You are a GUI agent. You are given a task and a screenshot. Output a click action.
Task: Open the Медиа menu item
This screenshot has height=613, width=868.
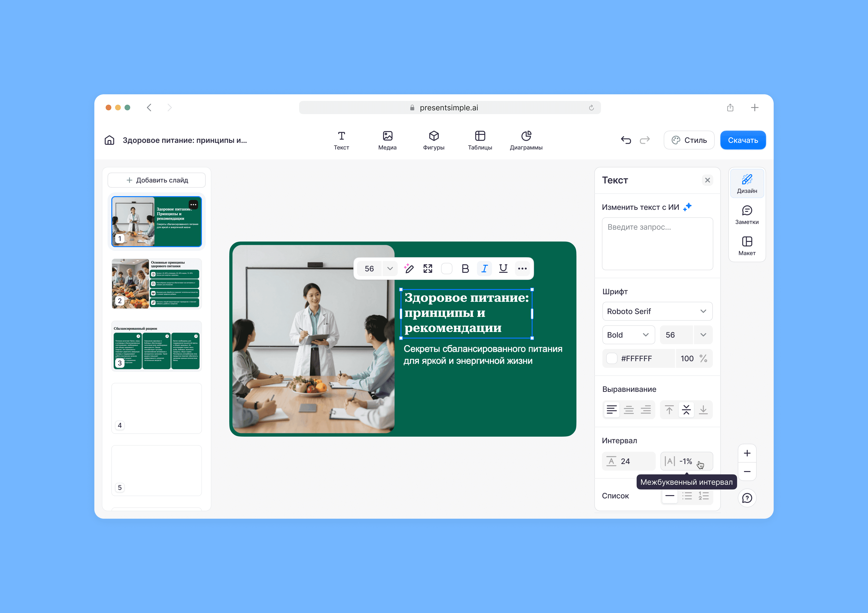(x=387, y=140)
